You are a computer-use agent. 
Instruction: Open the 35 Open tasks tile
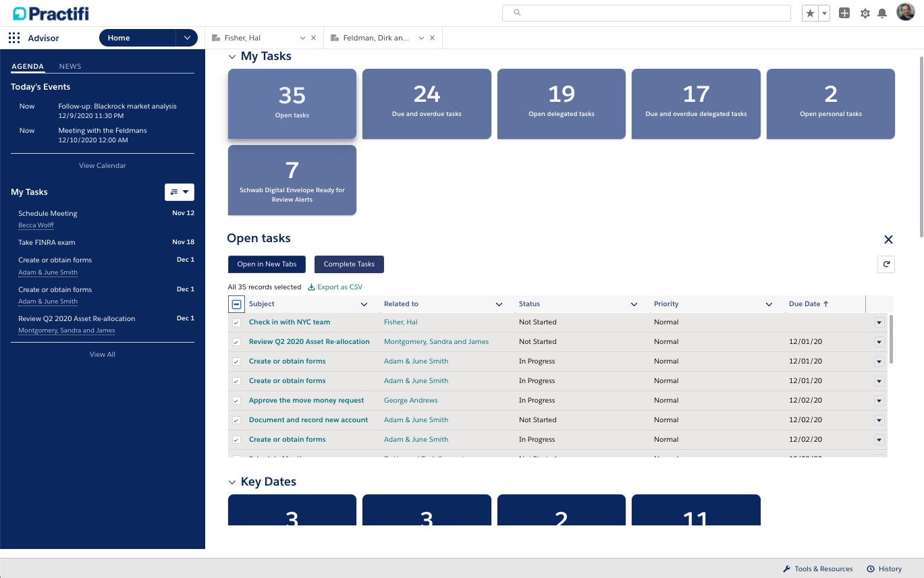coord(292,104)
